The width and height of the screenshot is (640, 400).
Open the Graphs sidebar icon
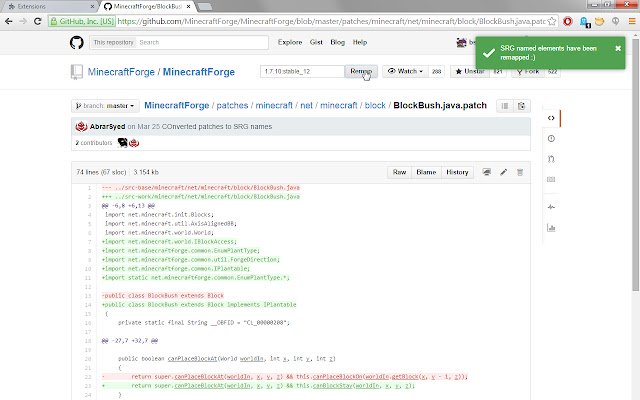[x=551, y=228]
